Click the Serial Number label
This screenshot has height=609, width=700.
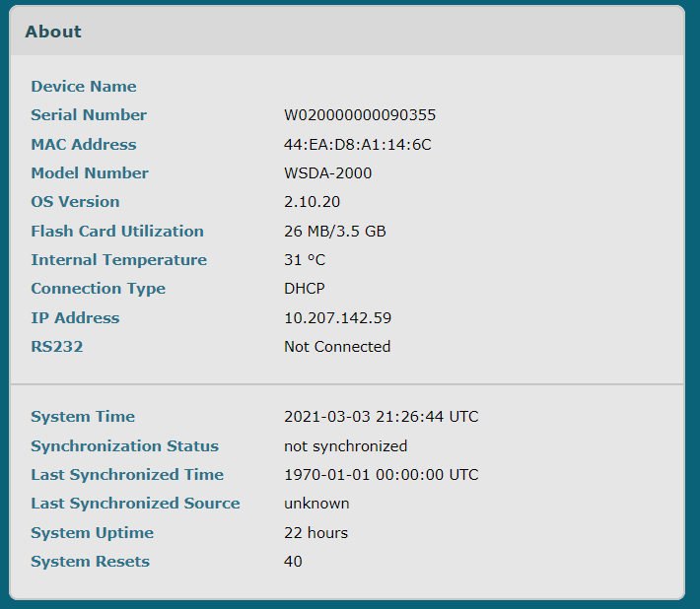[89, 114]
